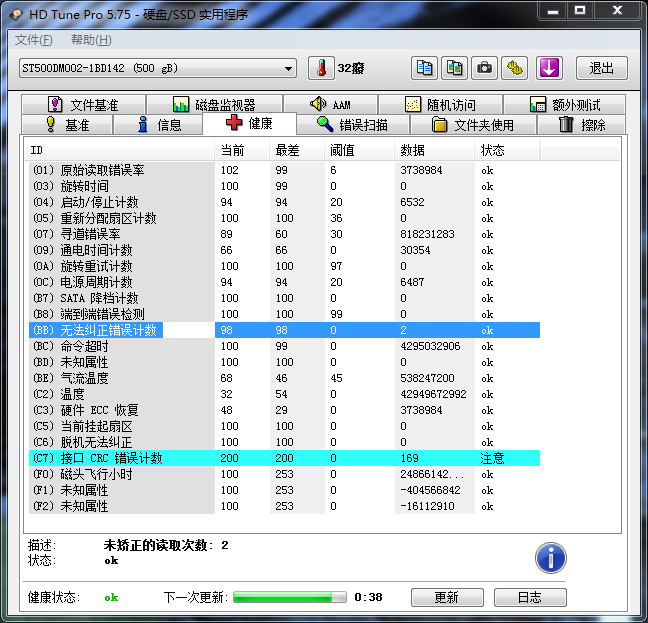
Task: Switch to the 文件夹使用 tab
Action: [473, 124]
